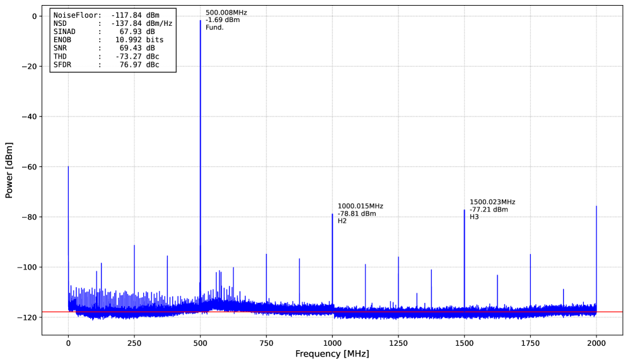Viewport: 628px width, 364px height.
Task: Click the 500.008MHz fundamental frequency label
Action: [226, 13]
